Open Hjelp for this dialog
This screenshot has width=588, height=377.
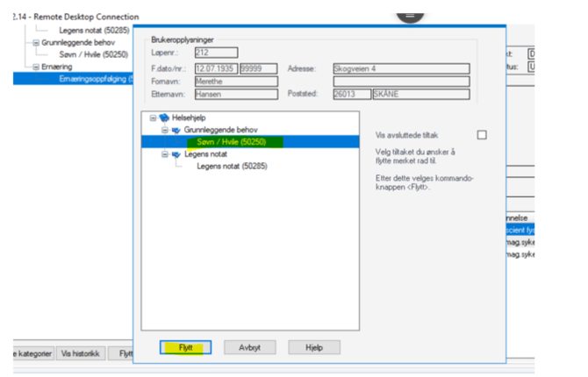314,347
